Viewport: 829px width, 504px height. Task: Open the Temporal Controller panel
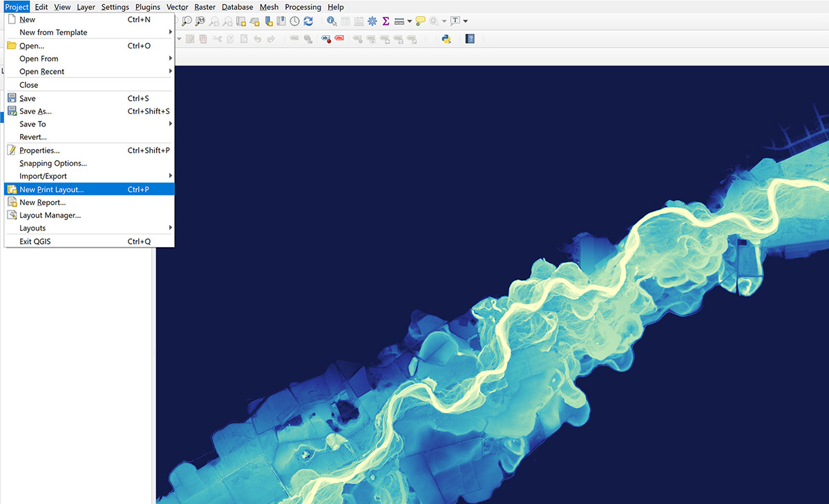(x=294, y=21)
